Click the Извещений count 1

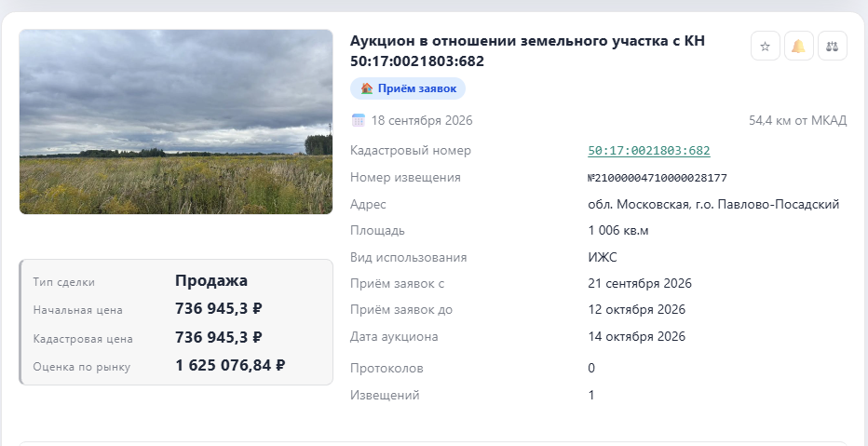pos(591,395)
